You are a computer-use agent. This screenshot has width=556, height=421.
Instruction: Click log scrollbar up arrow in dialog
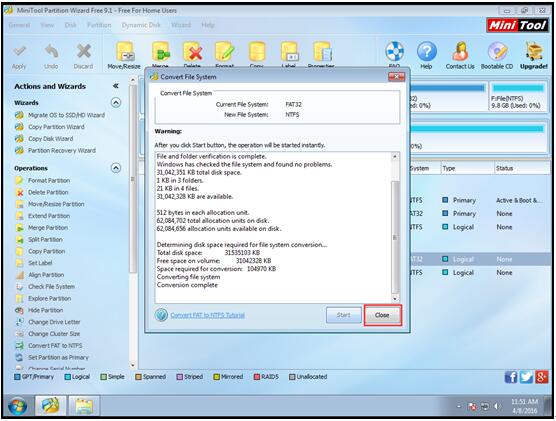tap(395, 156)
